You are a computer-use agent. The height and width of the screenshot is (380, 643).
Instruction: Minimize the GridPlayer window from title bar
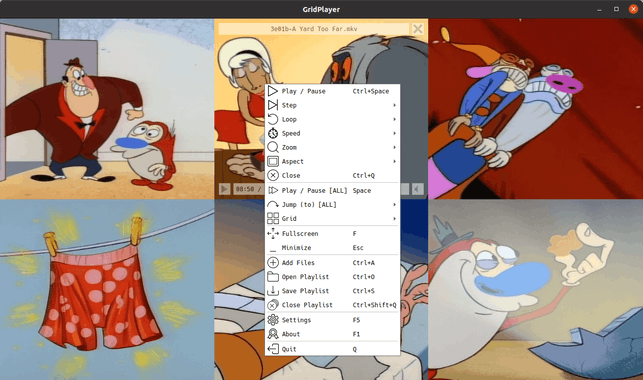tap(599, 9)
